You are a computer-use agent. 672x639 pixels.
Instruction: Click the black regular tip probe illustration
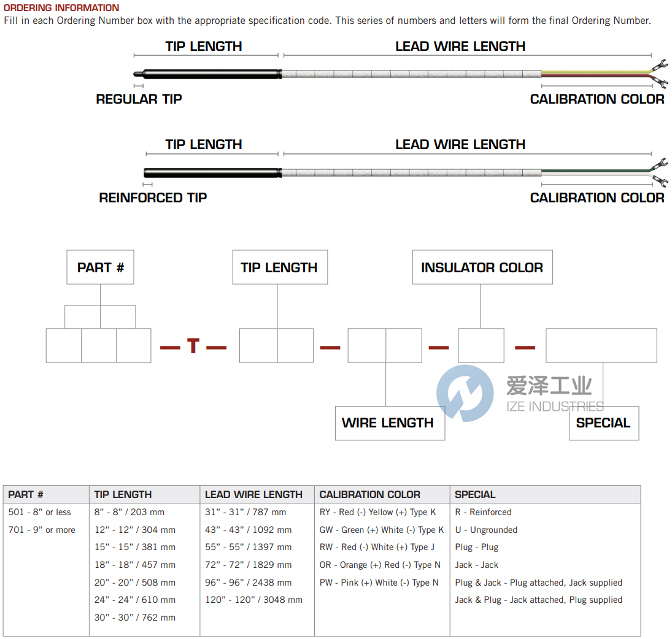(209, 74)
